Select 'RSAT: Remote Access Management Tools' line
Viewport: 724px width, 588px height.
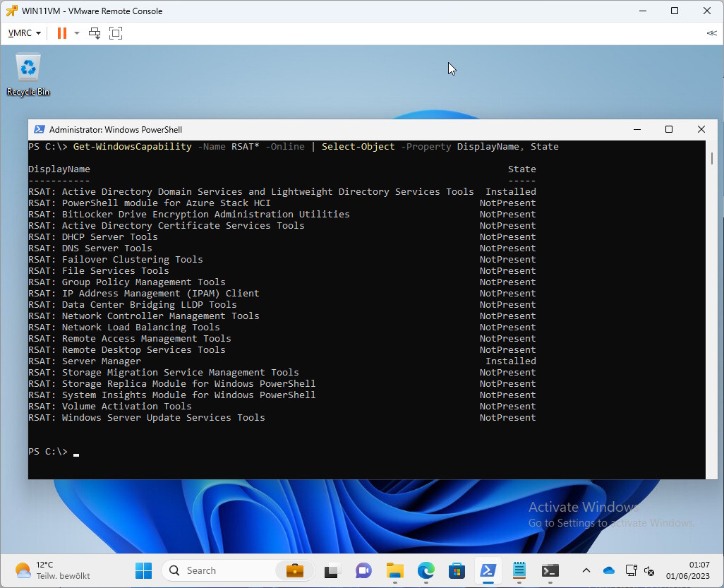[130, 339]
